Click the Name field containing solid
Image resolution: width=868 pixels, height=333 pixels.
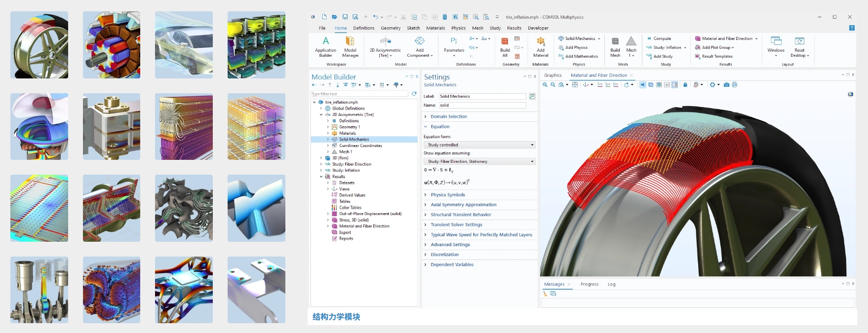(482, 105)
